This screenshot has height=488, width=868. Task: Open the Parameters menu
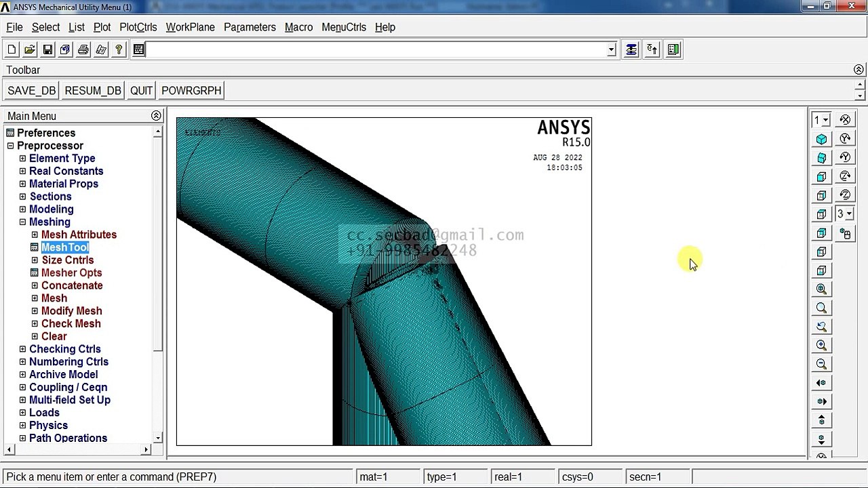[x=250, y=27]
